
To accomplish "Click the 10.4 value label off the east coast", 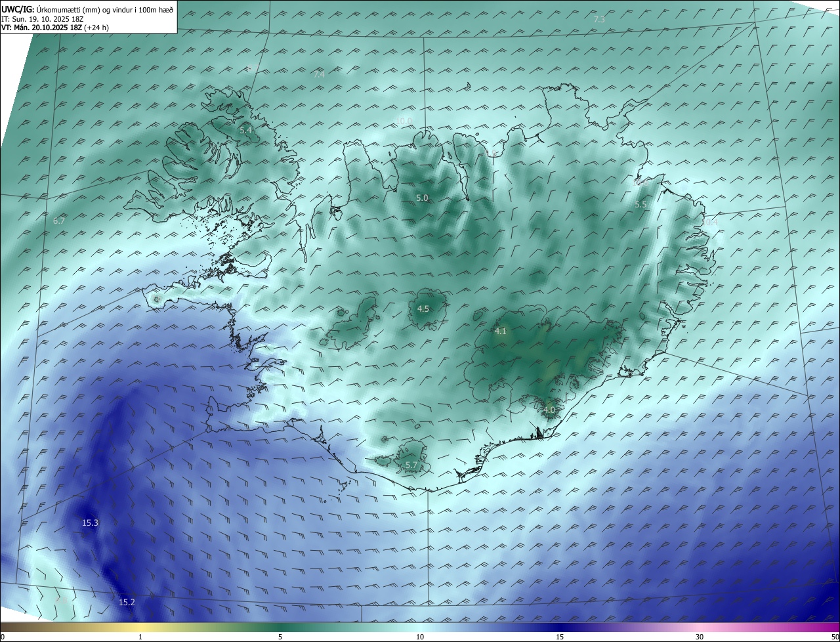I will pos(710,222).
